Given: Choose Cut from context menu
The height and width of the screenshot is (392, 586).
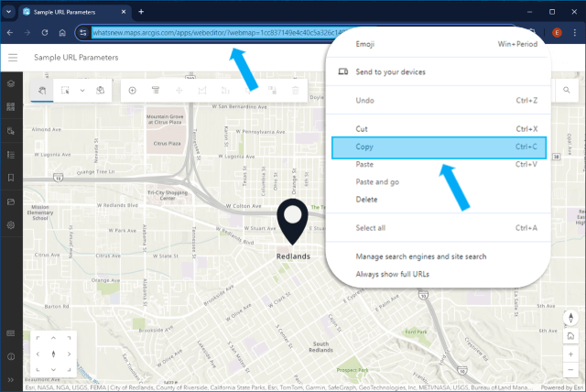Looking at the screenshot, I should [x=439, y=129].
